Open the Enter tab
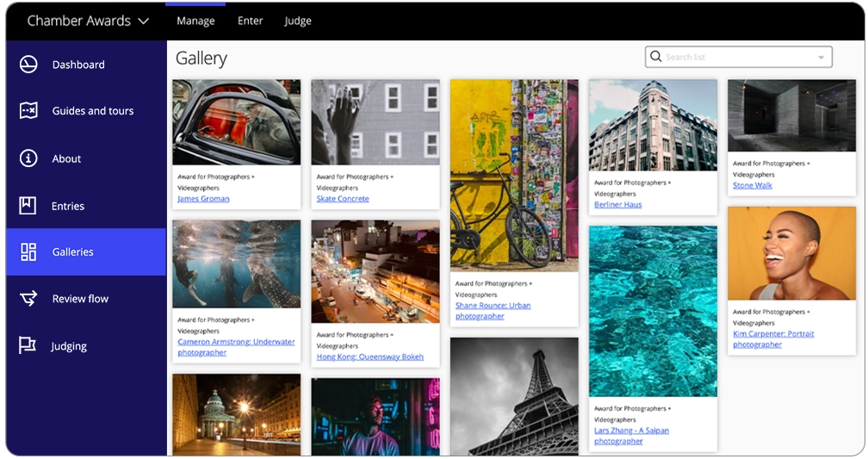This screenshot has width=868, height=459. coord(250,21)
